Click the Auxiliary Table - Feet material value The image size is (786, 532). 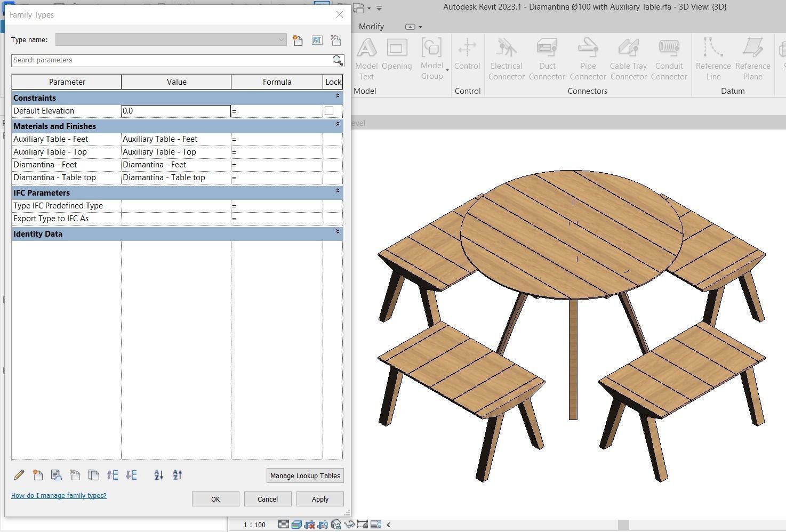[x=176, y=139]
